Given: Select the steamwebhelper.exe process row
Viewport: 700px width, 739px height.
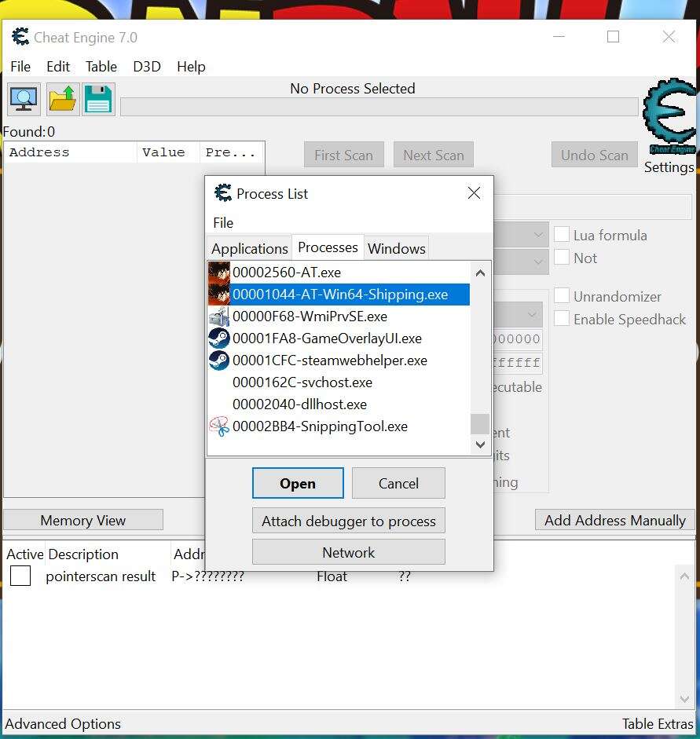Looking at the screenshot, I should coord(330,360).
